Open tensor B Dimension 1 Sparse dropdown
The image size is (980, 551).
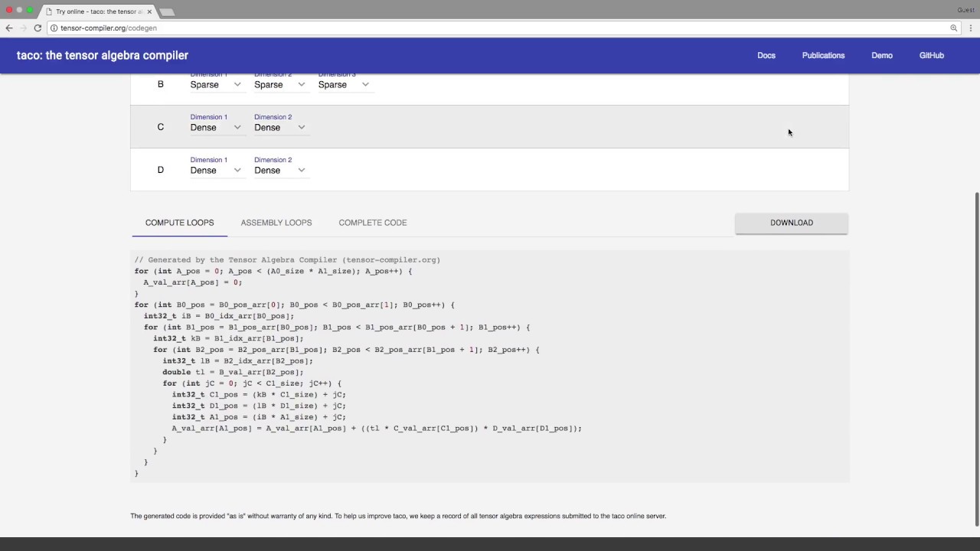(x=216, y=84)
